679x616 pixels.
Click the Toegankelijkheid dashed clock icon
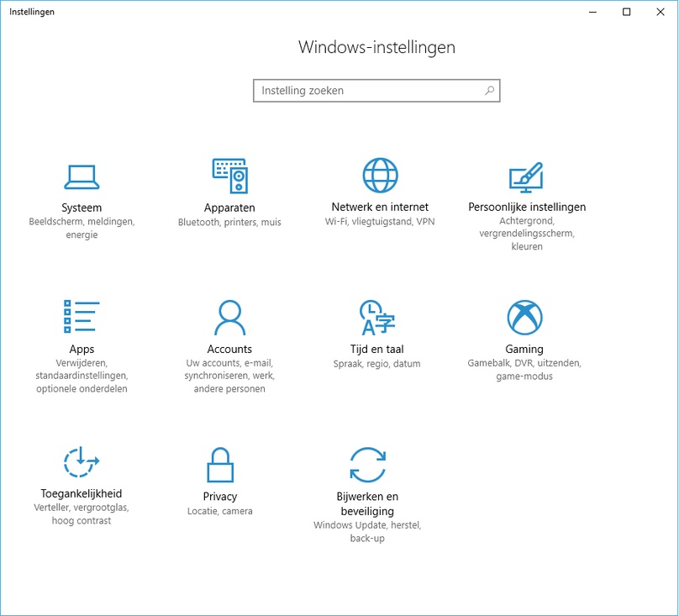coord(82,461)
